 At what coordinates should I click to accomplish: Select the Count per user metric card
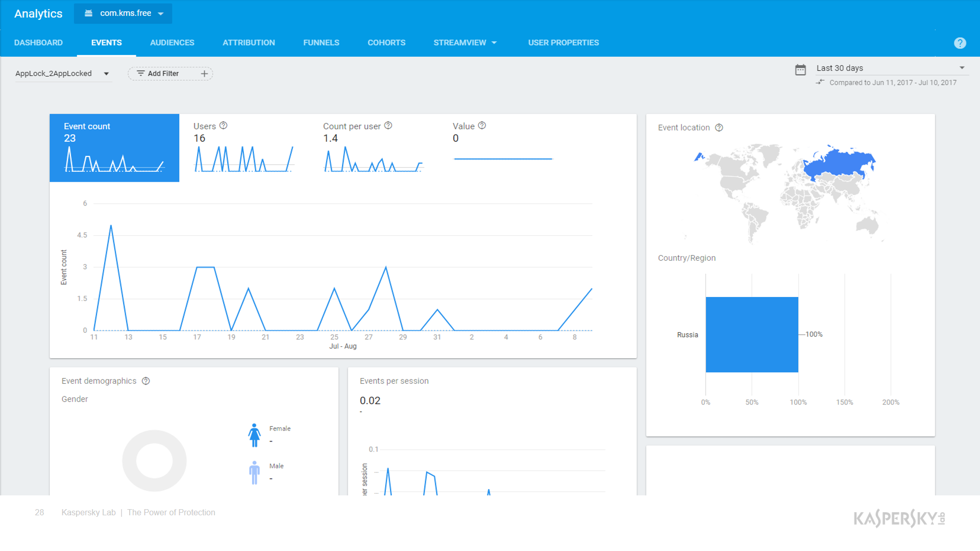[x=374, y=148]
